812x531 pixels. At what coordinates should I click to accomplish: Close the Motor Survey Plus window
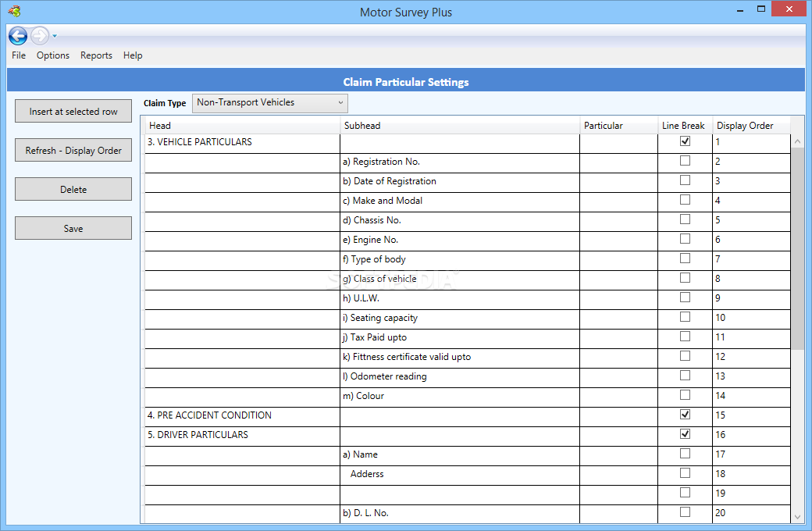(789, 9)
